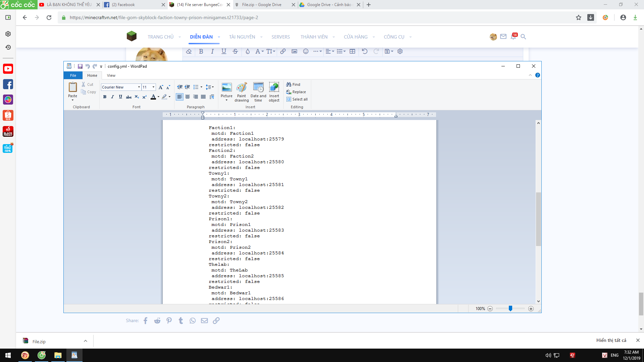Switch to the View ribbon tab

click(x=111, y=75)
